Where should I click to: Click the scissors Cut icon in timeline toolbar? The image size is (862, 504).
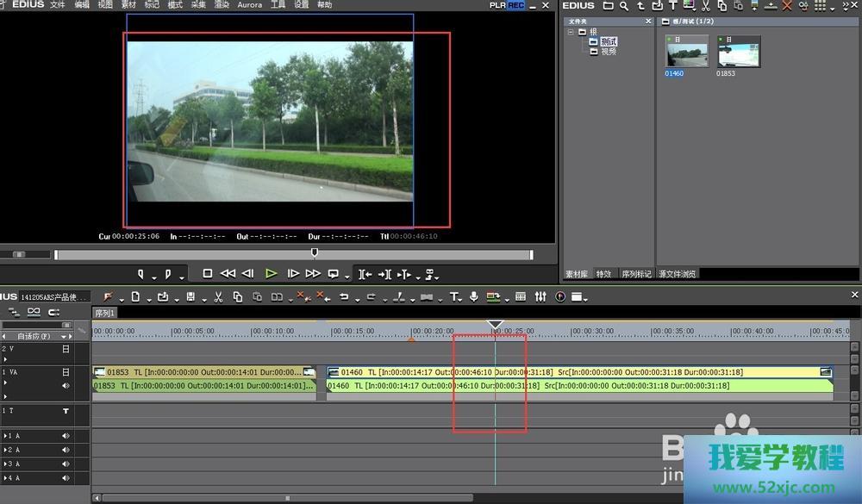218,297
